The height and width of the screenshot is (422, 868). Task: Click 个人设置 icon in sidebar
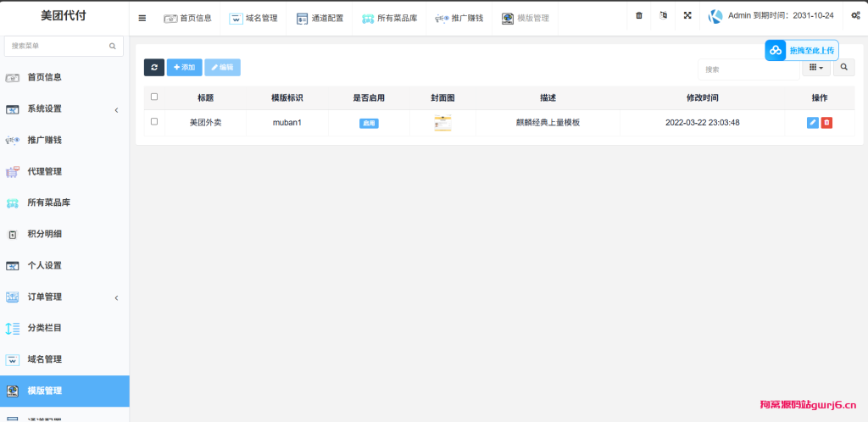click(x=12, y=266)
